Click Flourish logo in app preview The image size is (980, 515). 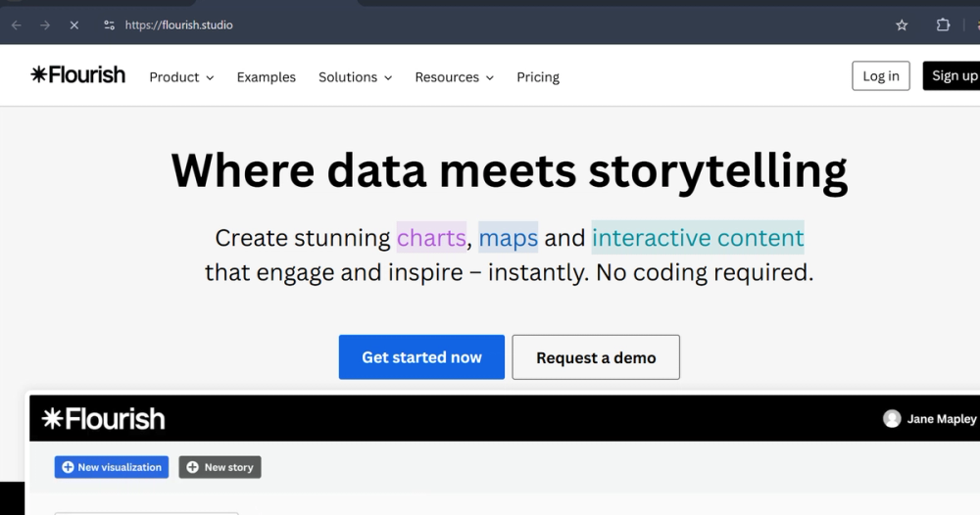(103, 419)
